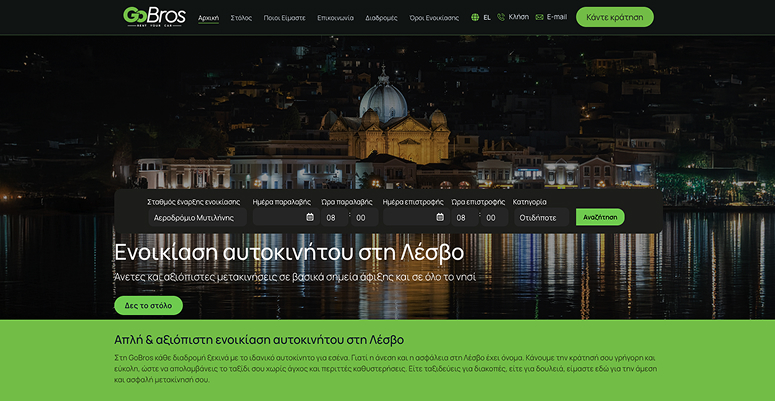775x401 pixels.
Task: Open the pickup date calendar icon
Action: [310, 217]
